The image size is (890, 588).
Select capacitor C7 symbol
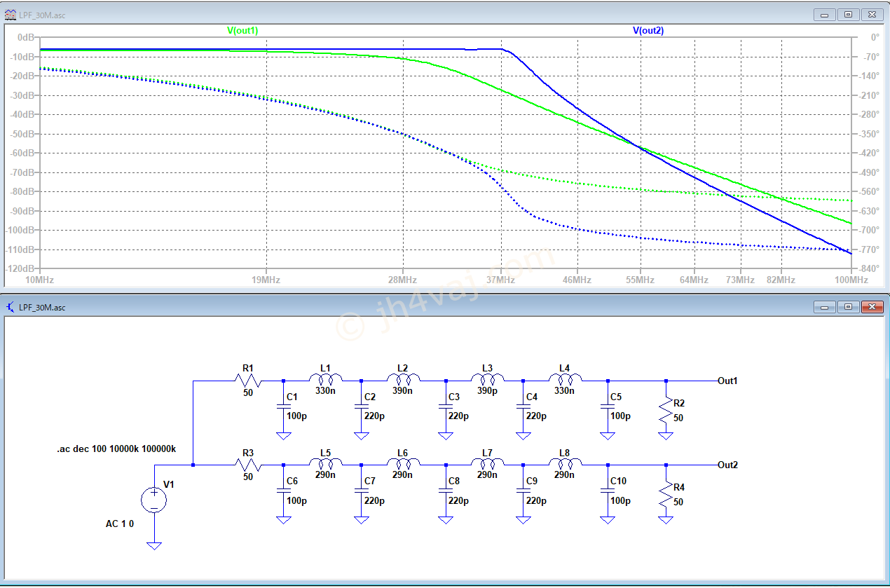tap(362, 491)
